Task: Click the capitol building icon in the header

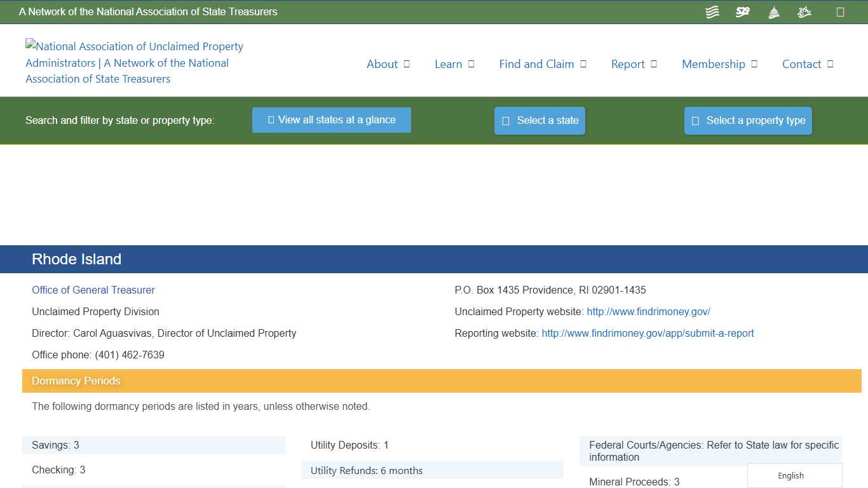Action: 773,11
